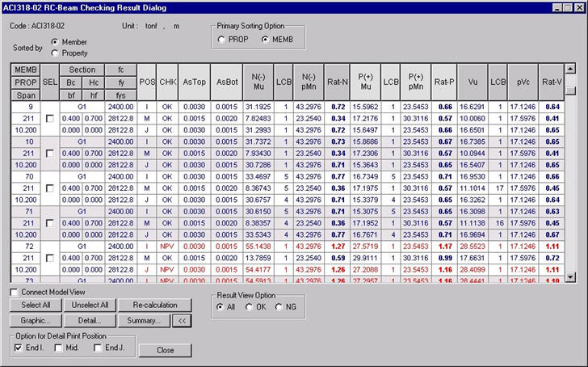The width and height of the screenshot is (588, 367).
Task: Show only OK results in view option
Action: click(250, 307)
